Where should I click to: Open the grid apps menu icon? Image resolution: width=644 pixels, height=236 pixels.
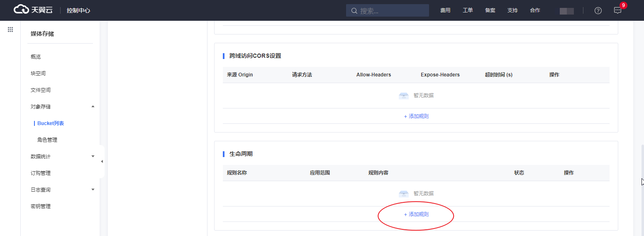pos(10,29)
